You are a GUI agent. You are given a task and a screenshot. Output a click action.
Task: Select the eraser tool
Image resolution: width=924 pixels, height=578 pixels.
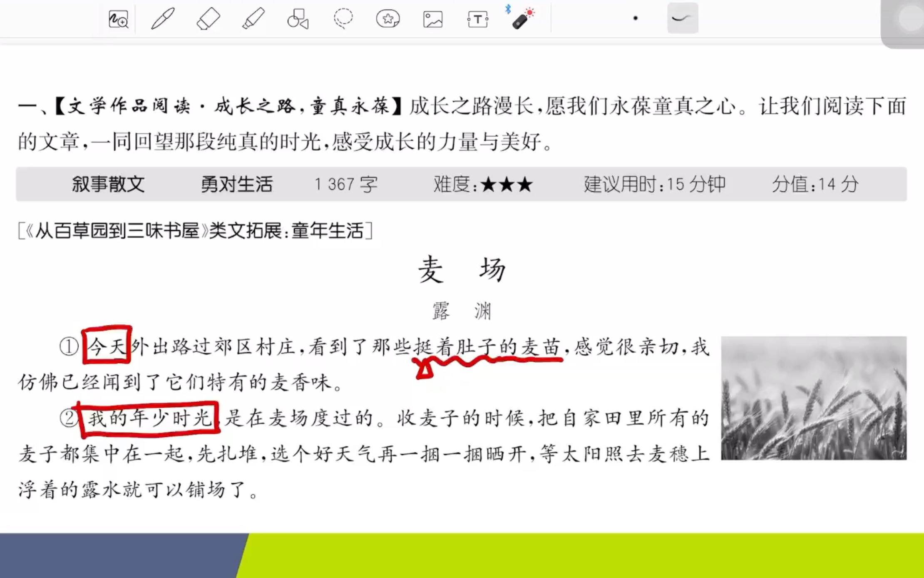tap(207, 18)
